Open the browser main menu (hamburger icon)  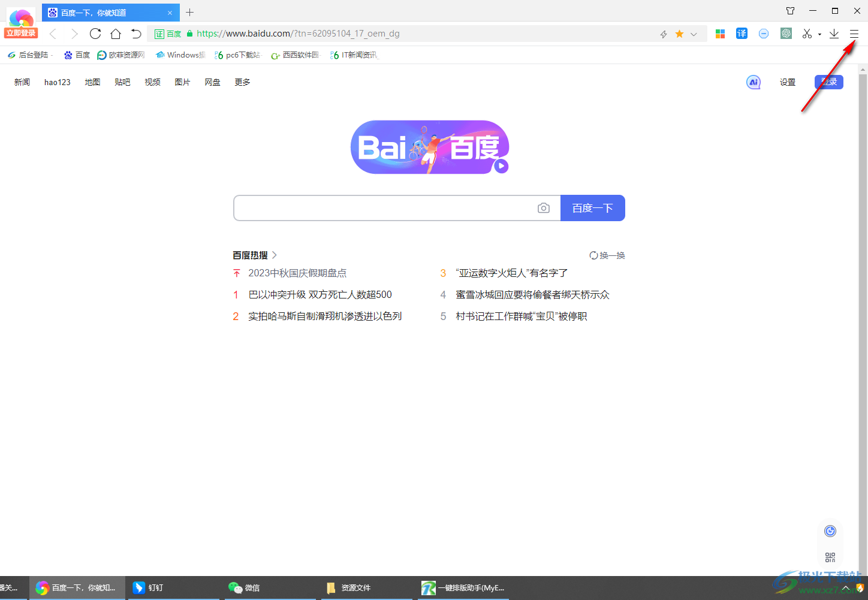coord(854,34)
